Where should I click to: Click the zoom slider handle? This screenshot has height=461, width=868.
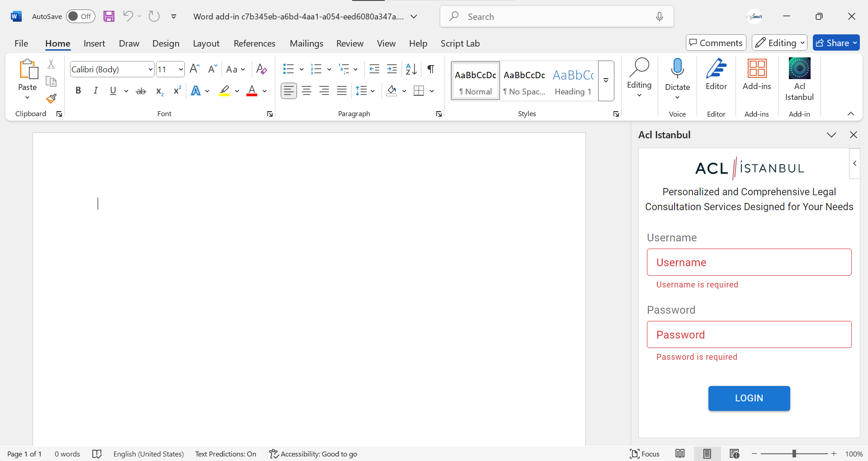tap(794, 454)
